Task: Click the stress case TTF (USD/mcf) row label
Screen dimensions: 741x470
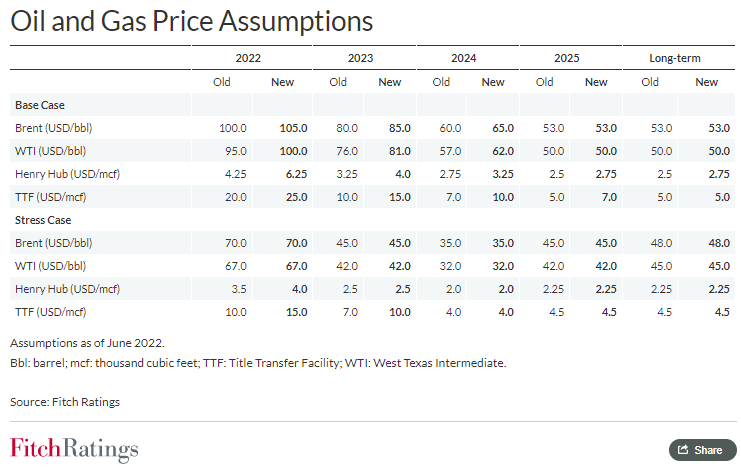Action: 52,312
